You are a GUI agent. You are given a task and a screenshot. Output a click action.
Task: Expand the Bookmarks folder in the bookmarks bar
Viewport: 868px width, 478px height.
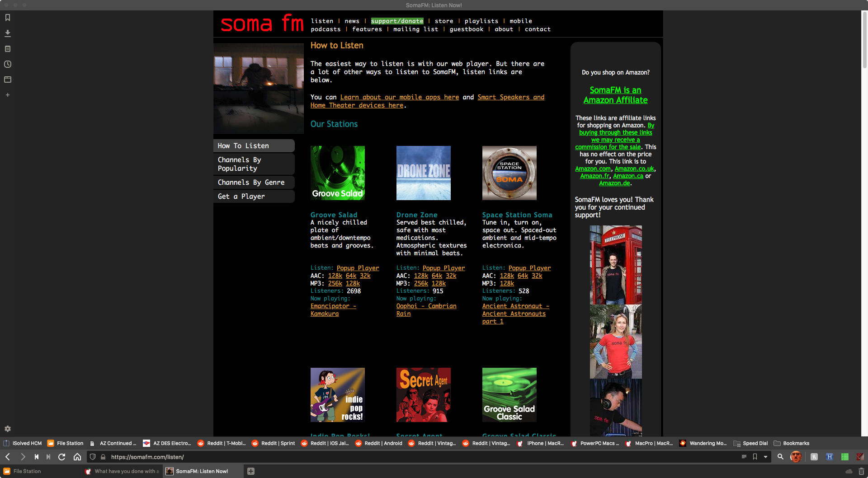pos(792,443)
